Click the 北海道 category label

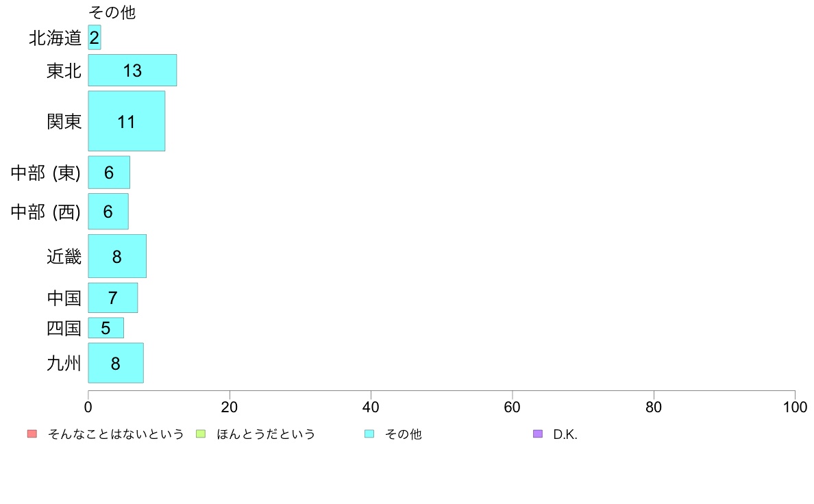pyautogui.click(x=55, y=38)
